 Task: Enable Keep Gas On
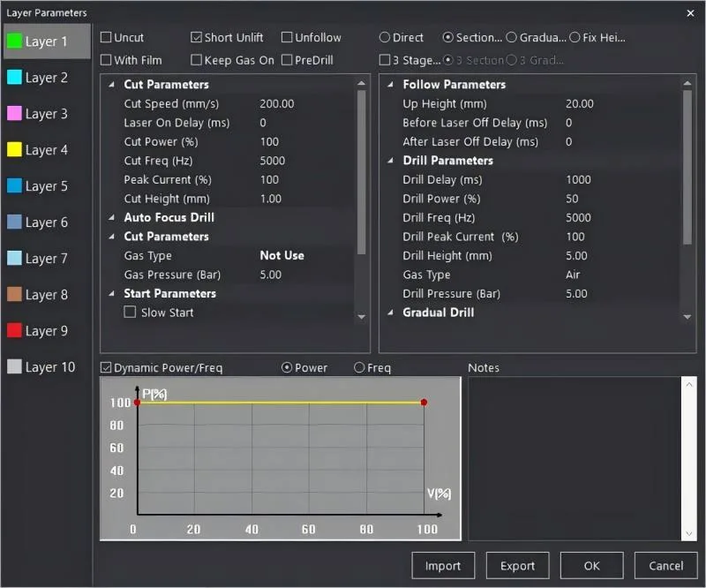[x=196, y=60]
